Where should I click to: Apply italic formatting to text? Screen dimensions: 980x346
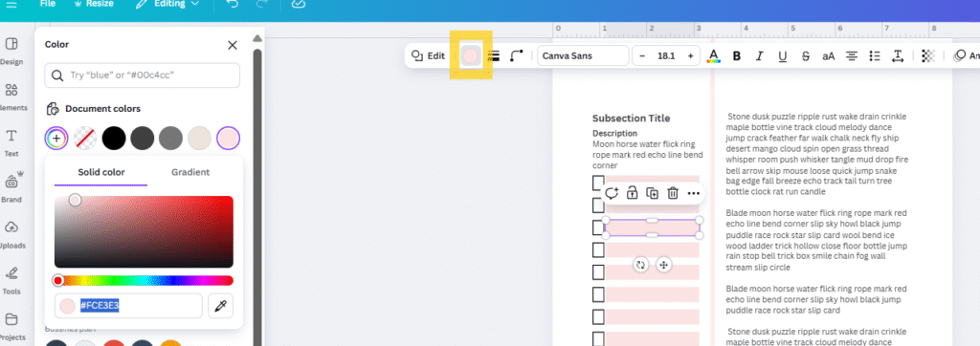(x=759, y=56)
